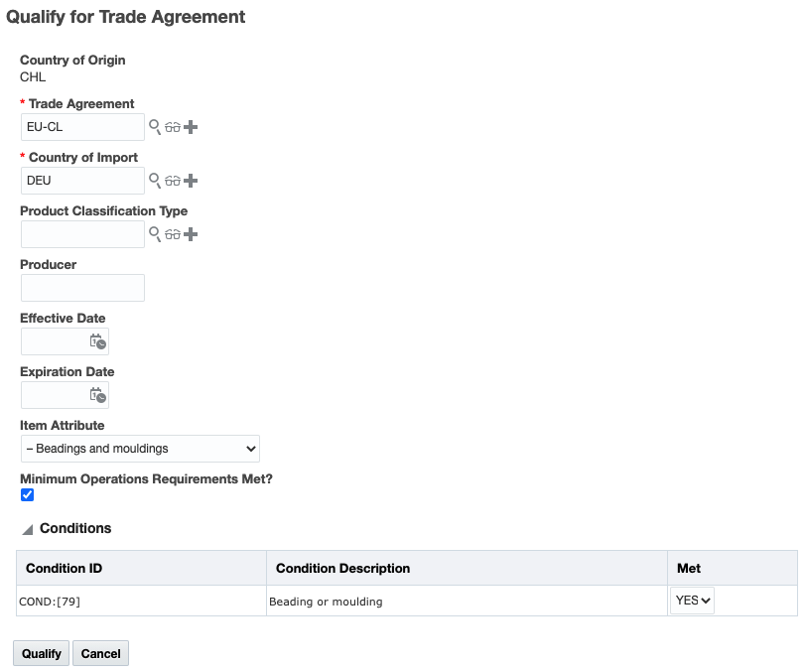
Task: Click into the Trade Agreement field
Action: (x=82, y=127)
